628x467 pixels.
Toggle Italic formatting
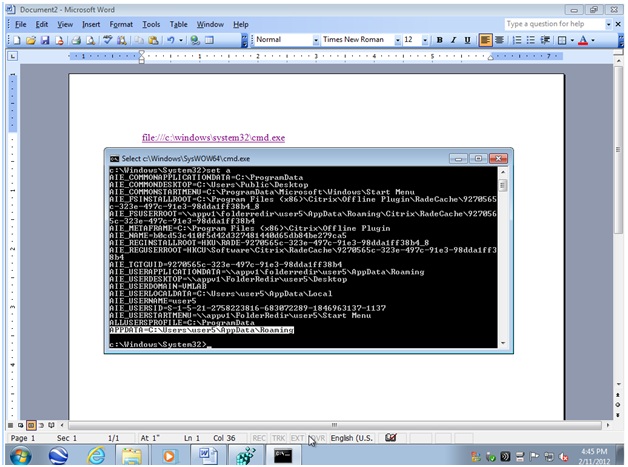pos(453,40)
